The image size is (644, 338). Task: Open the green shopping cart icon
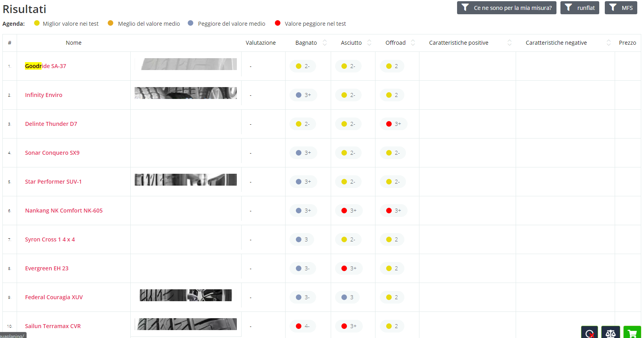[632, 332]
